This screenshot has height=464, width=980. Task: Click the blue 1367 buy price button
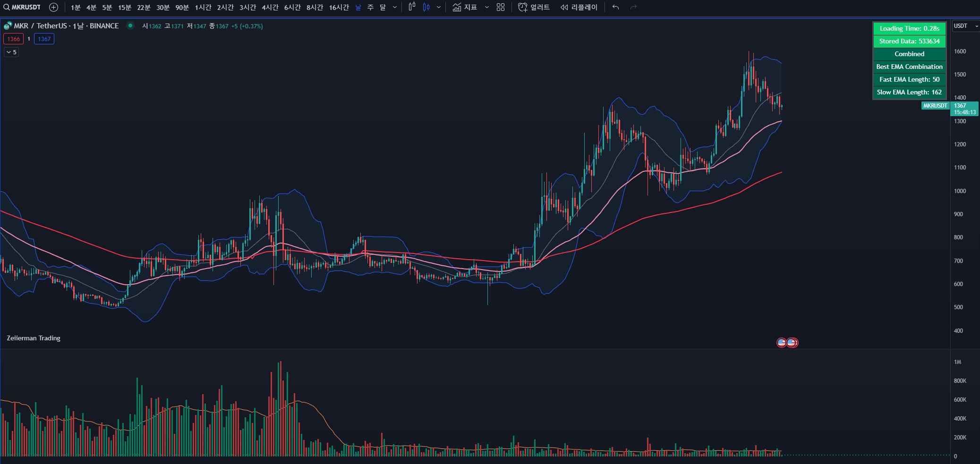coord(44,39)
